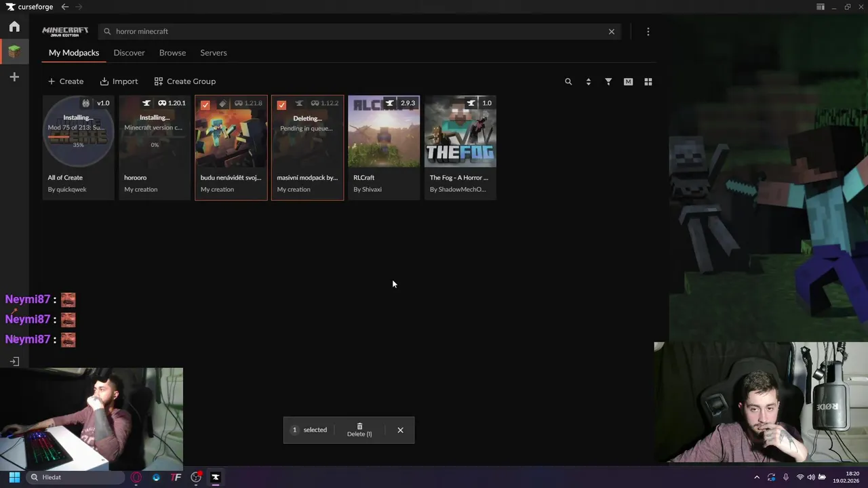Click the All of Create install progress bar
The width and height of the screenshot is (868, 488).
78,136
